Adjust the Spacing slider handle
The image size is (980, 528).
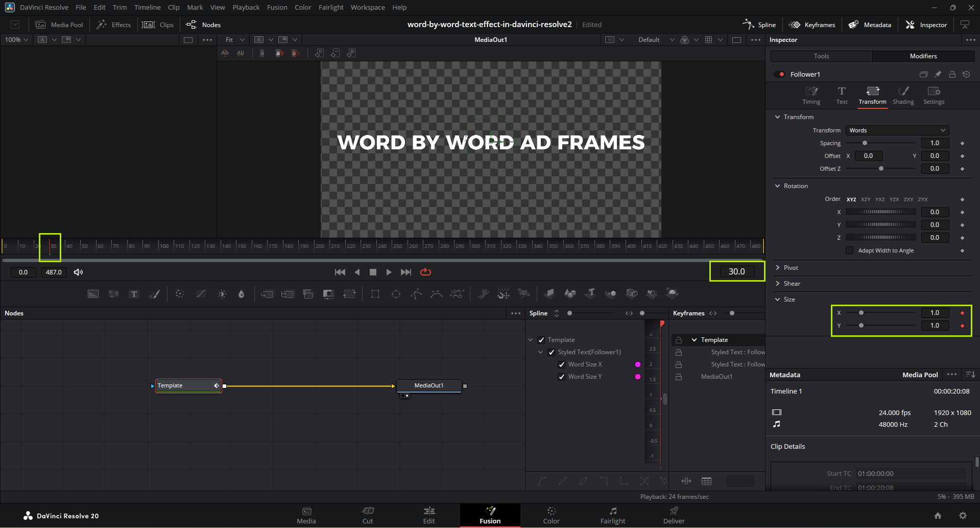(865, 143)
